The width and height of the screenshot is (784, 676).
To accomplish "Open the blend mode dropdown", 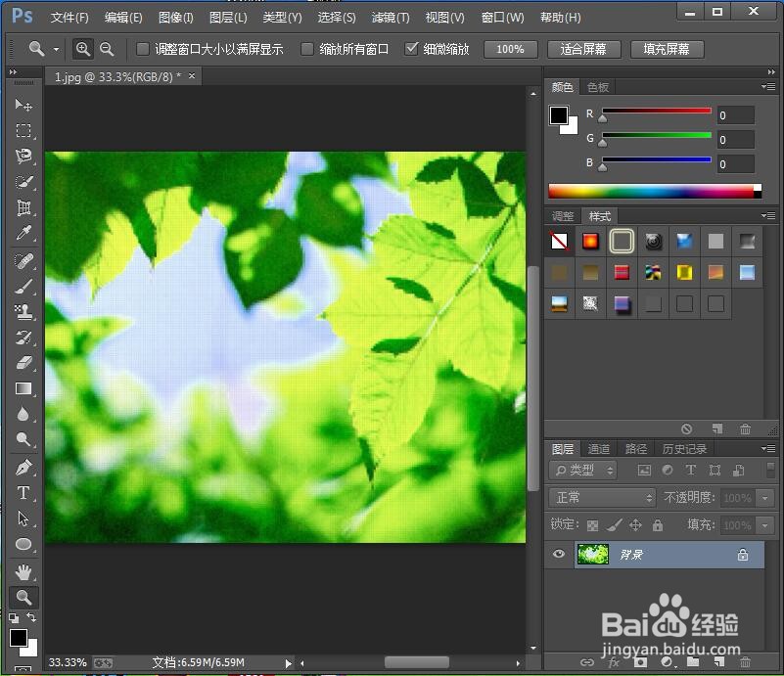I will 602,498.
